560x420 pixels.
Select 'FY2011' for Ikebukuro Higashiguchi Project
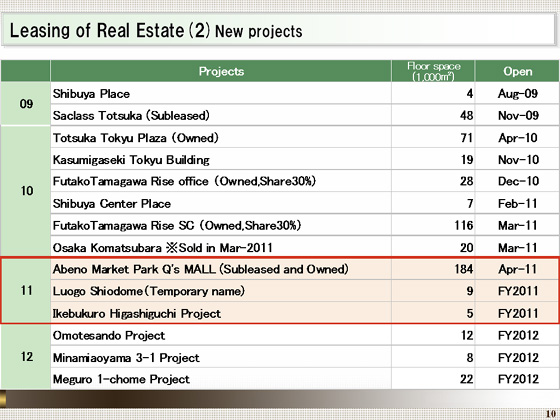click(518, 313)
